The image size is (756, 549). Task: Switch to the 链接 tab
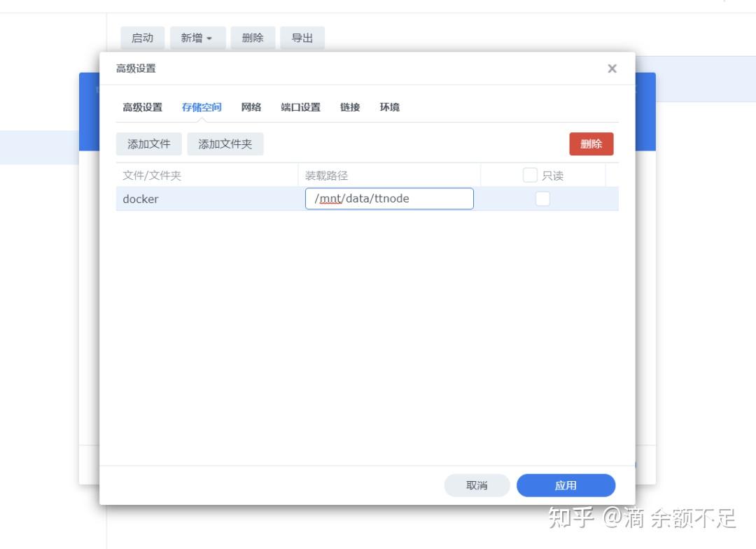pos(349,107)
